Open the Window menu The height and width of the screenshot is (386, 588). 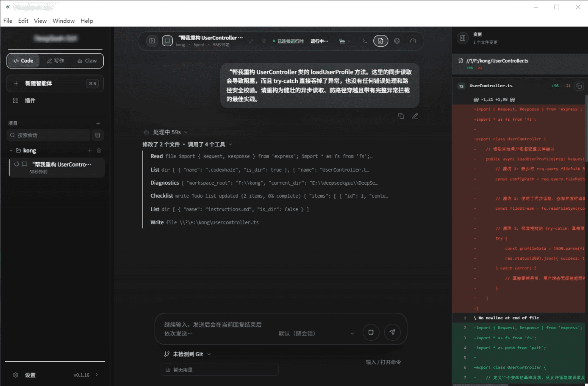[63, 21]
